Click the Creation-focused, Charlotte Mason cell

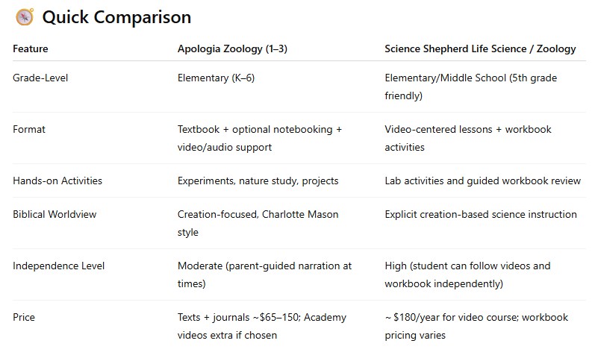click(258, 223)
